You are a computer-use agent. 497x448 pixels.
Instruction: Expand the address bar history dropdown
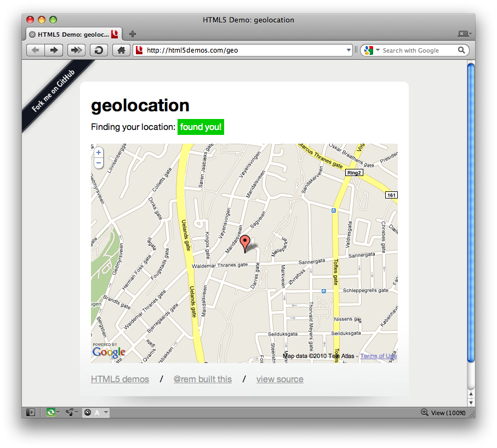pos(349,50)
